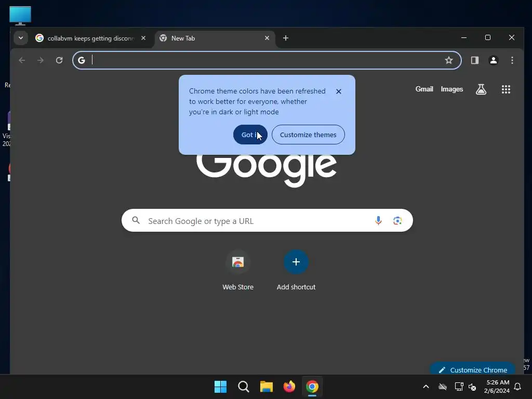The height and width of the screenshot is (399, 532).
Task: Click the Add shortcut button
Action: point(296,270)
